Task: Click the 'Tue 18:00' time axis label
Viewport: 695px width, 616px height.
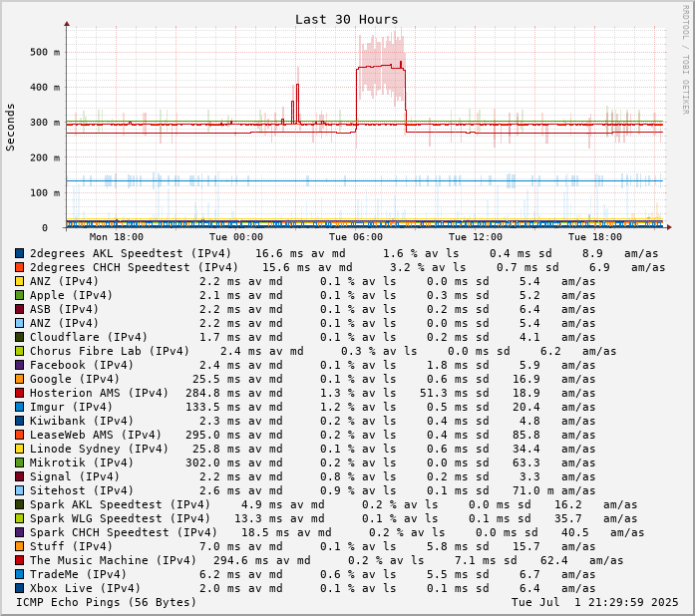Action: click(x=595, y=237)
